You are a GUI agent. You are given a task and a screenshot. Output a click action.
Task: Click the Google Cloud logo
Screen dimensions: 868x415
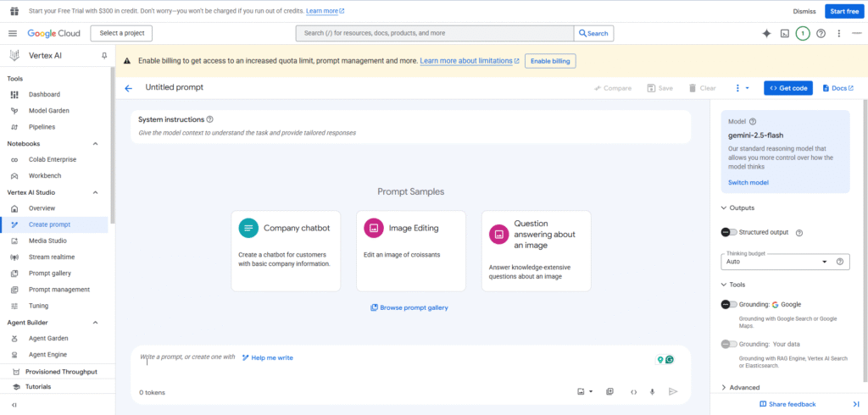(53, 33)
